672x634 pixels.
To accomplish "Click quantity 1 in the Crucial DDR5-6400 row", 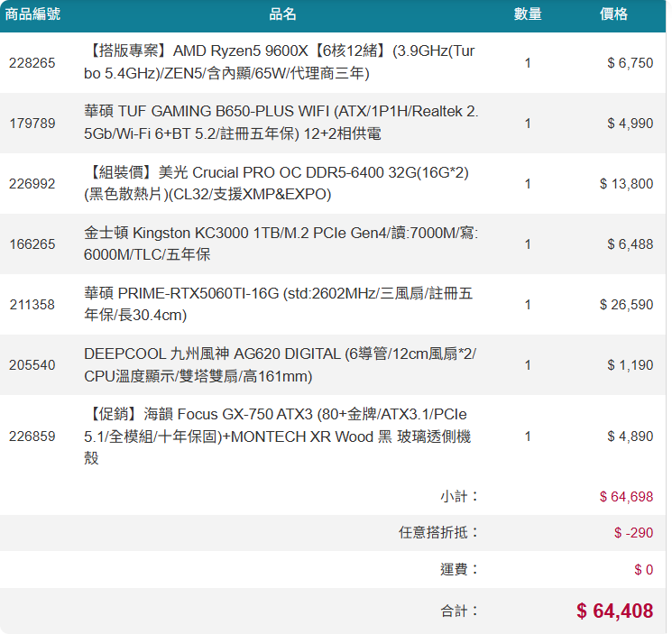I will (528, 184).
